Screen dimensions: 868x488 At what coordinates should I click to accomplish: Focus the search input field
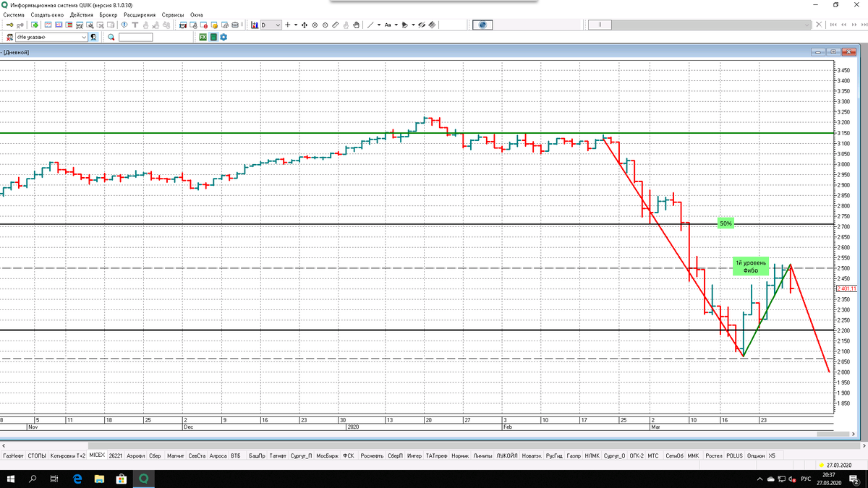(x=136, y=37)
